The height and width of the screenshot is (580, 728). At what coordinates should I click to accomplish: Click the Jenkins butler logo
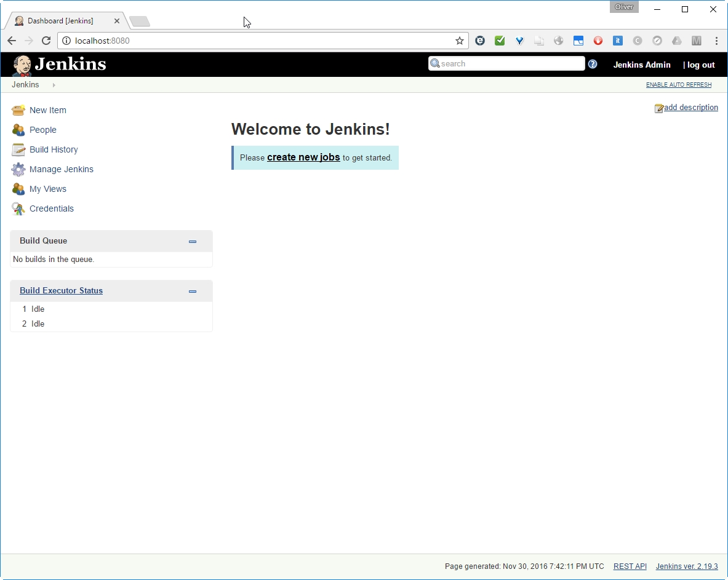22,65
